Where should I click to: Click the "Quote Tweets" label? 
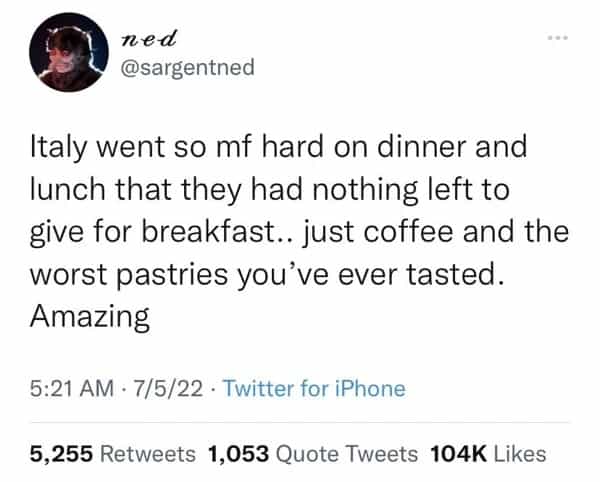346,453
